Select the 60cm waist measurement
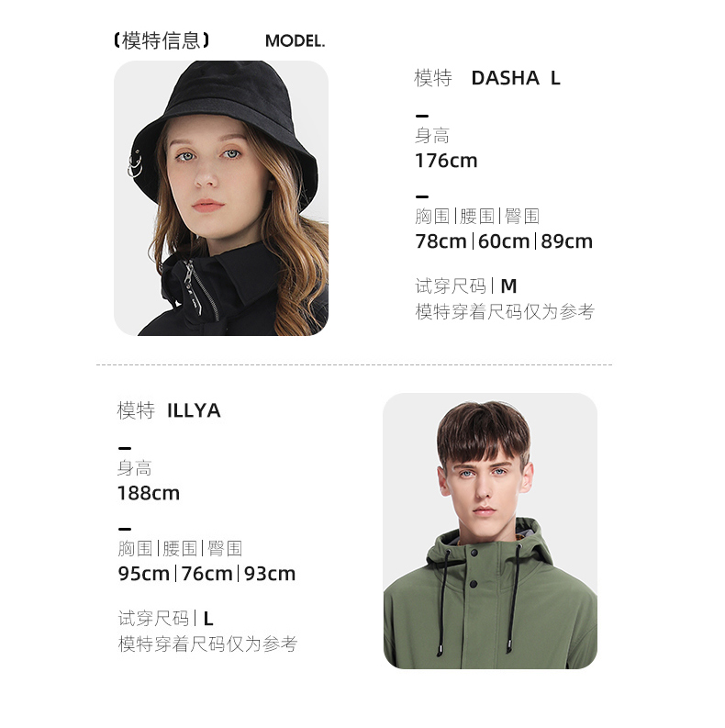 (x=504, y=241)
